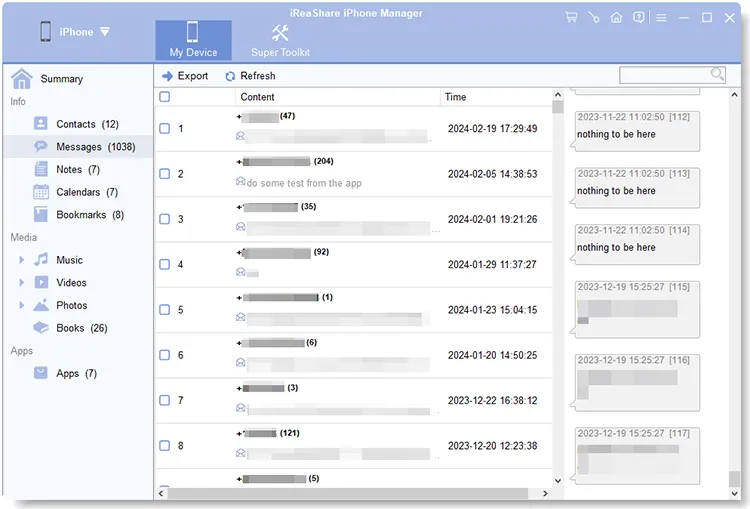Viewport: 750px width, 509px height.
Task: Expand the Photos tree node
Action: coord(22,305)
